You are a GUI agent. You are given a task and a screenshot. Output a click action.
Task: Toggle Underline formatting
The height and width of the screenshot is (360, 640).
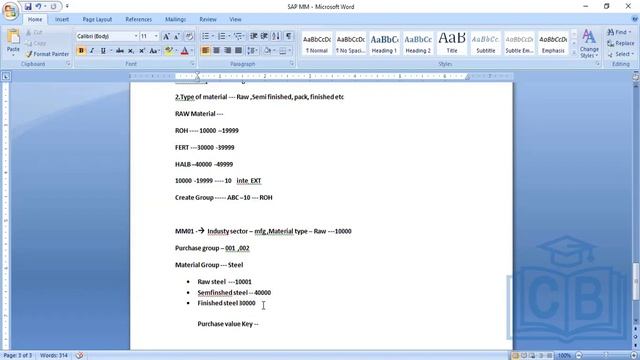tap(103, 51)
